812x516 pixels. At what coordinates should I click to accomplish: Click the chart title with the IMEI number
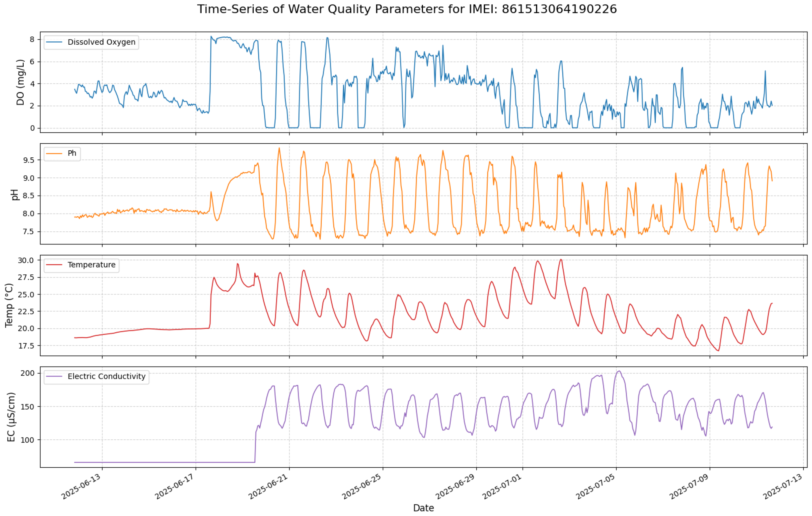pos(407,9)
